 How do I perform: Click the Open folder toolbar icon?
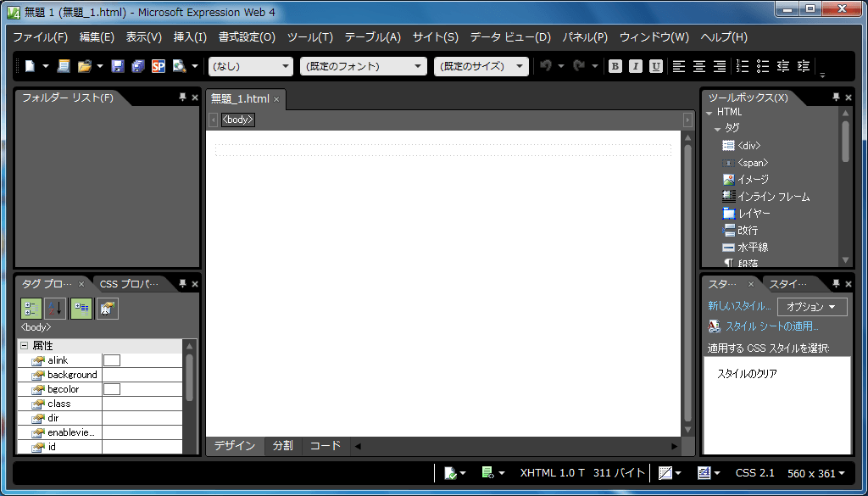tap(84, 66)
